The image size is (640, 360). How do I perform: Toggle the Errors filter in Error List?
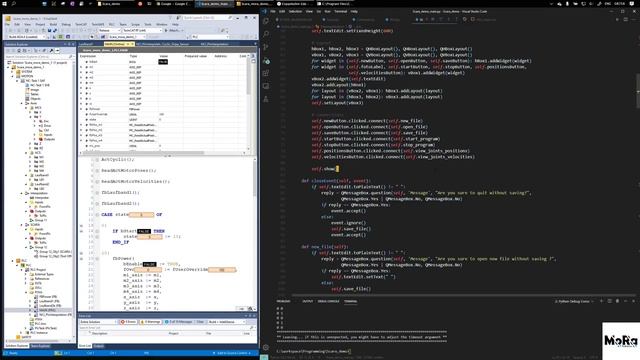click(x=129, y=322)
